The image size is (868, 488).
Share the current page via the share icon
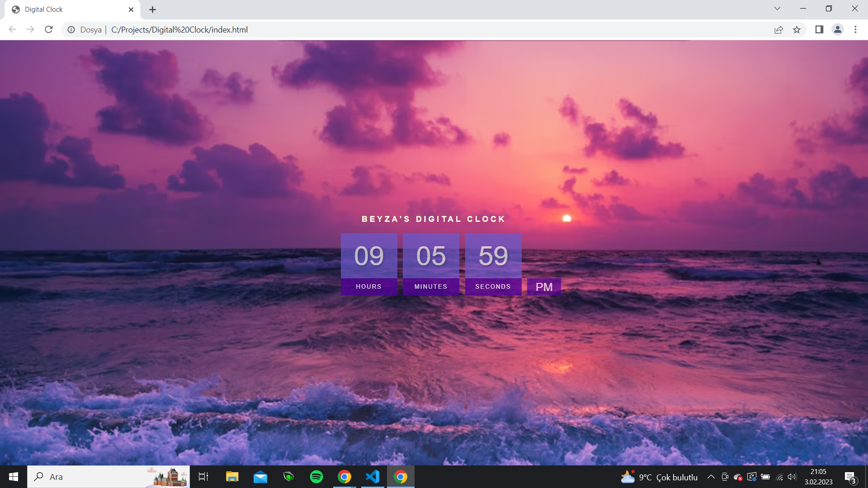click(779, 30)
